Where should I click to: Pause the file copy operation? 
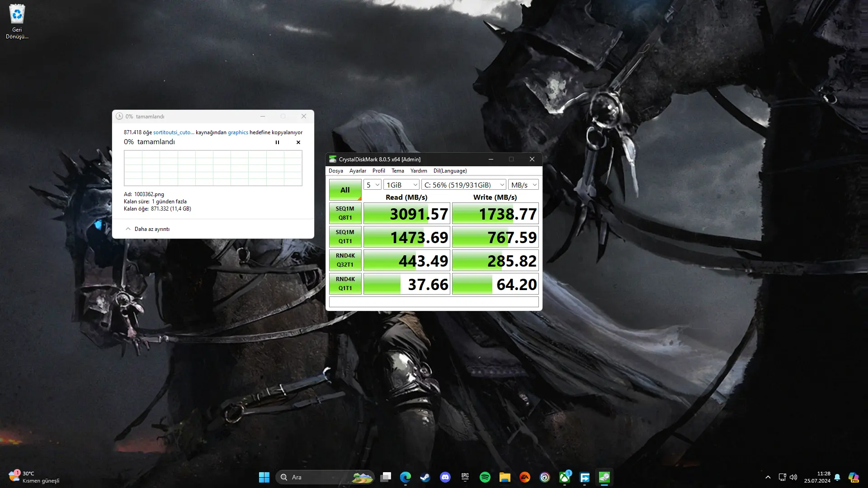(x=277, y=142)
